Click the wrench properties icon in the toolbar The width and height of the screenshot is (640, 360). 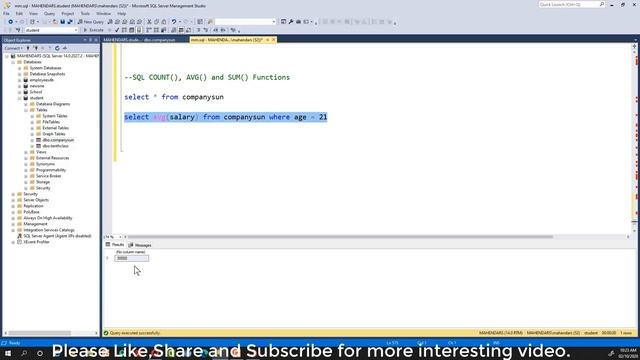291,22
